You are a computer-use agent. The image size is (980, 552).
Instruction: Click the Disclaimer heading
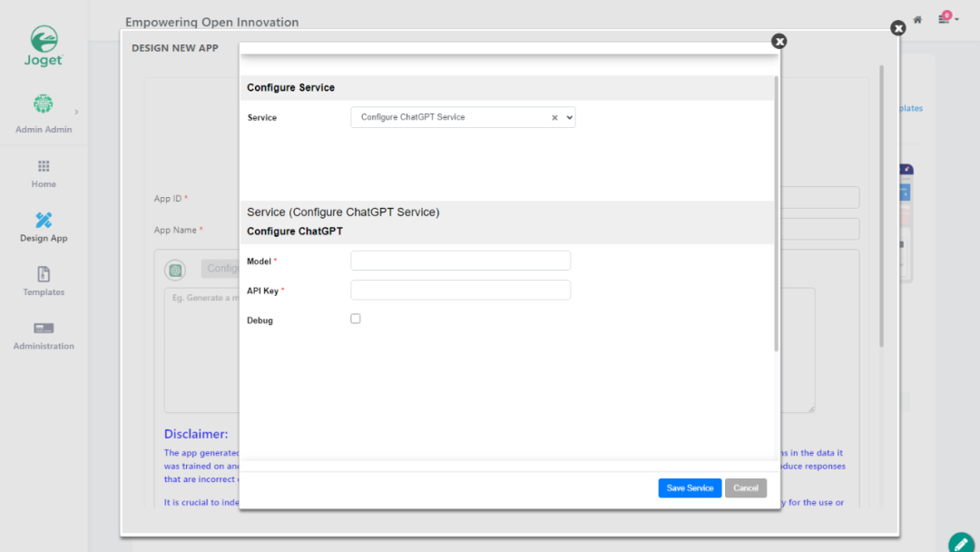[196, 434]
